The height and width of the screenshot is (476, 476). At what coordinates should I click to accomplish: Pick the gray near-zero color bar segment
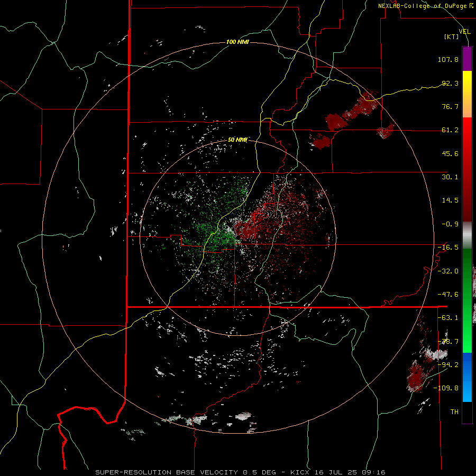pos(467,235)
